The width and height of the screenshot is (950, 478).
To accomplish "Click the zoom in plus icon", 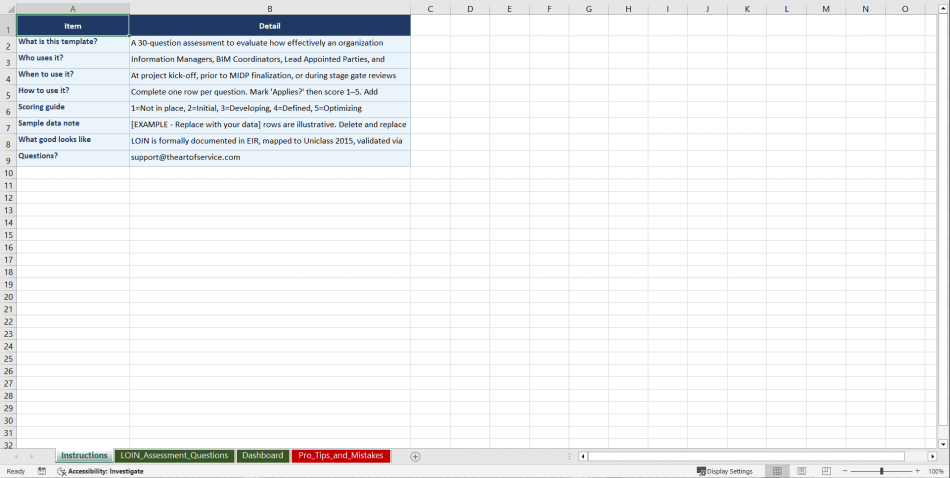I will [917, 471].
